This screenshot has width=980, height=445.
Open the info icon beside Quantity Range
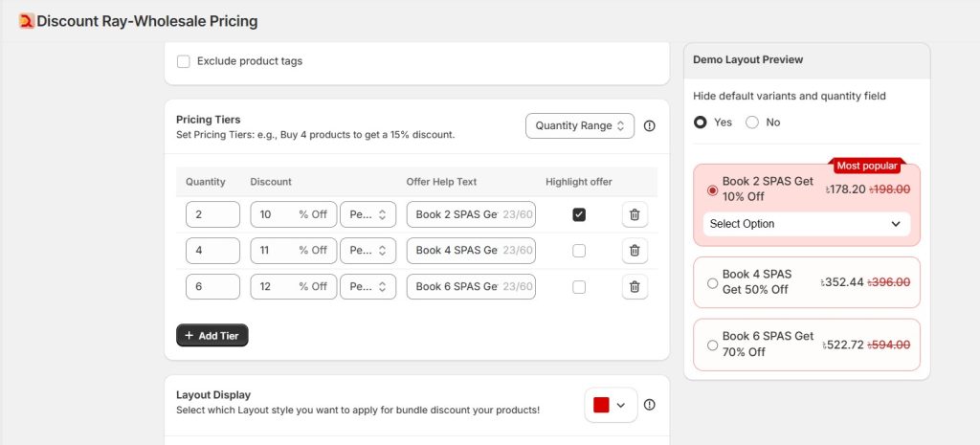[x=650, y=125]
